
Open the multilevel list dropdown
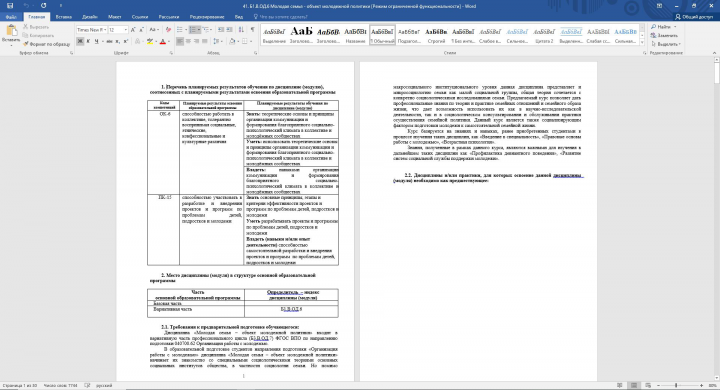pos(211,30)
